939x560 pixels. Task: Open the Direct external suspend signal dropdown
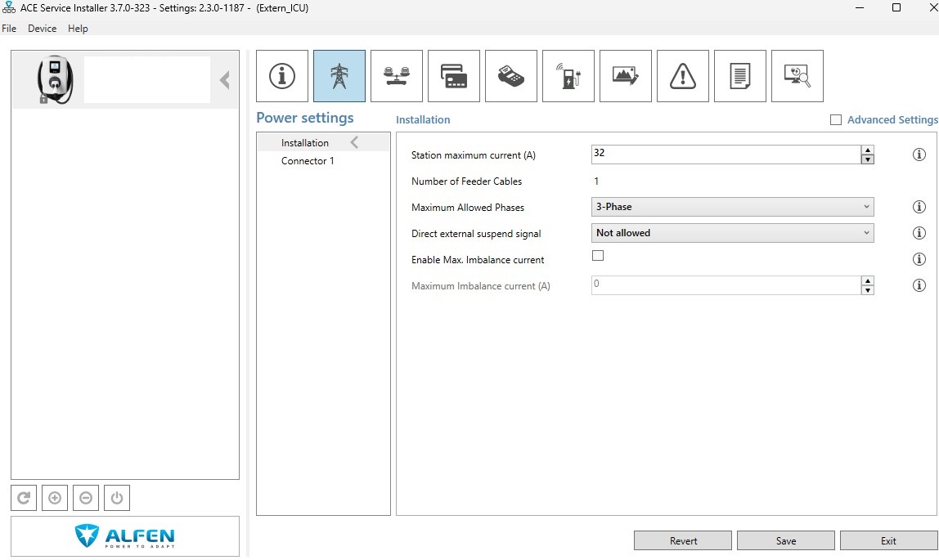(x=732, y=233)
